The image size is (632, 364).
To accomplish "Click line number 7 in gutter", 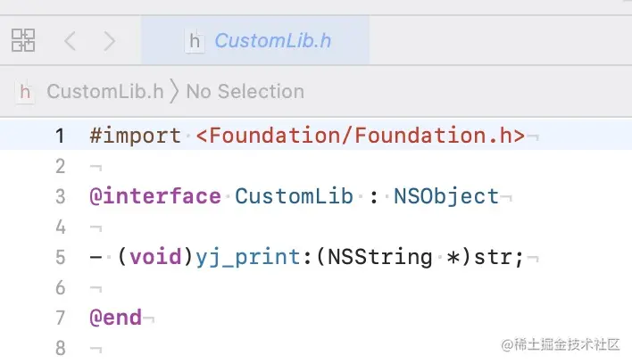I will point(59,318).
